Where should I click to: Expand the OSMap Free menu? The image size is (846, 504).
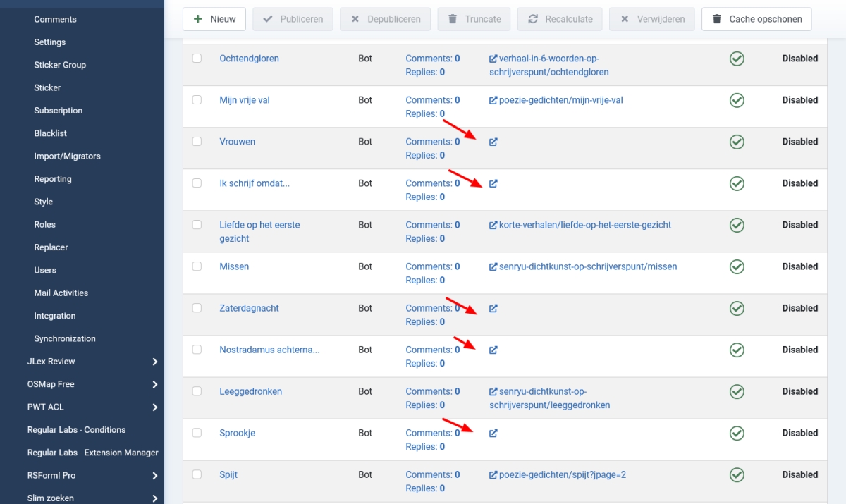tap(154, 384)
